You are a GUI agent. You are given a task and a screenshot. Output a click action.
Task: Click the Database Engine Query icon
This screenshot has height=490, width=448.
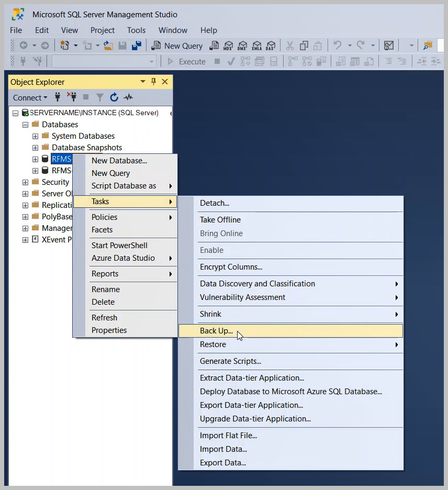pos(214,46)
